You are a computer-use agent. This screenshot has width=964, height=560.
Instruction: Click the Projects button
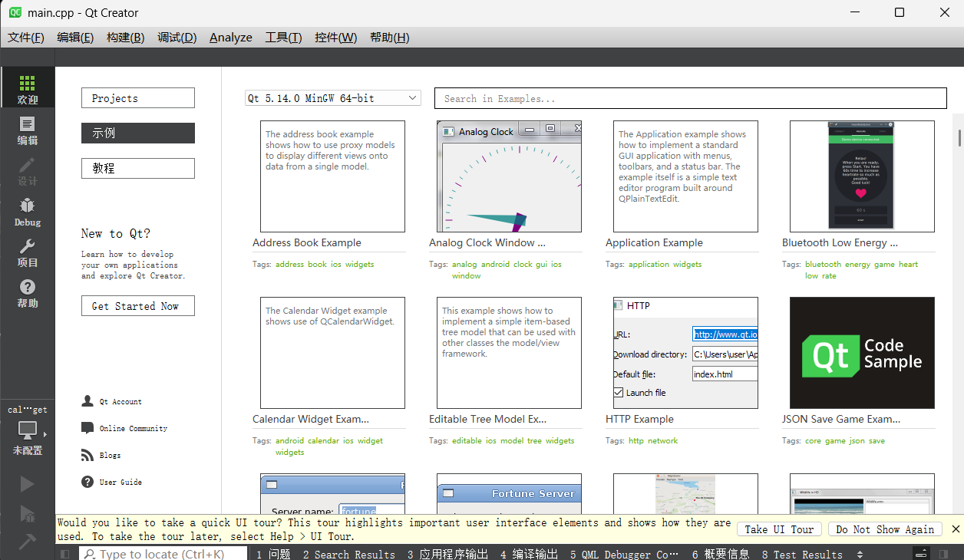pos(138,98)
